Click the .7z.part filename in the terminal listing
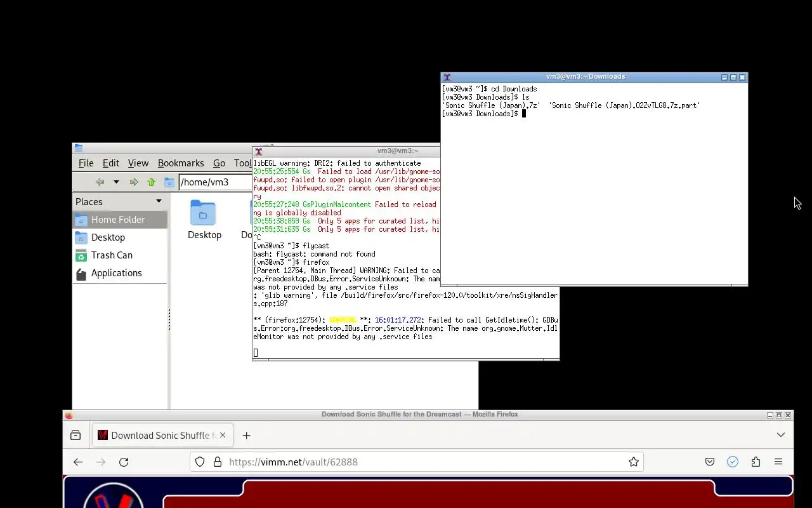The image size is (812, 508). [x=624, y=105]
